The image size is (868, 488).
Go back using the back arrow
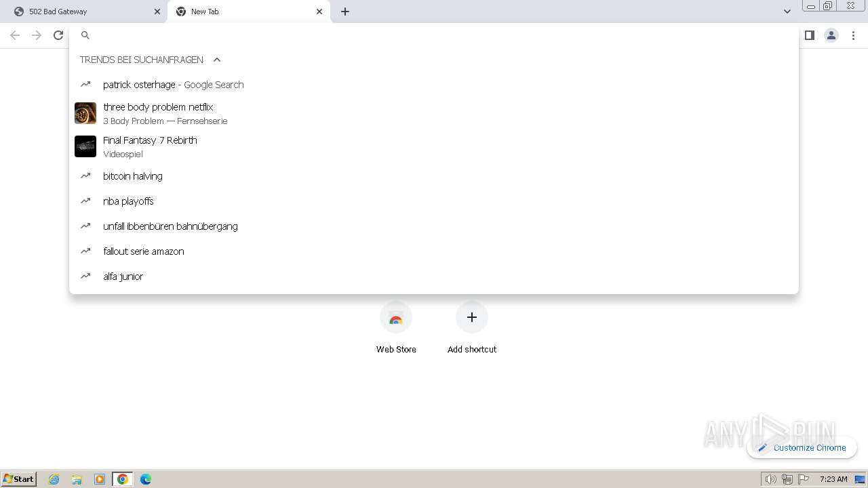[x=15, y=35]
